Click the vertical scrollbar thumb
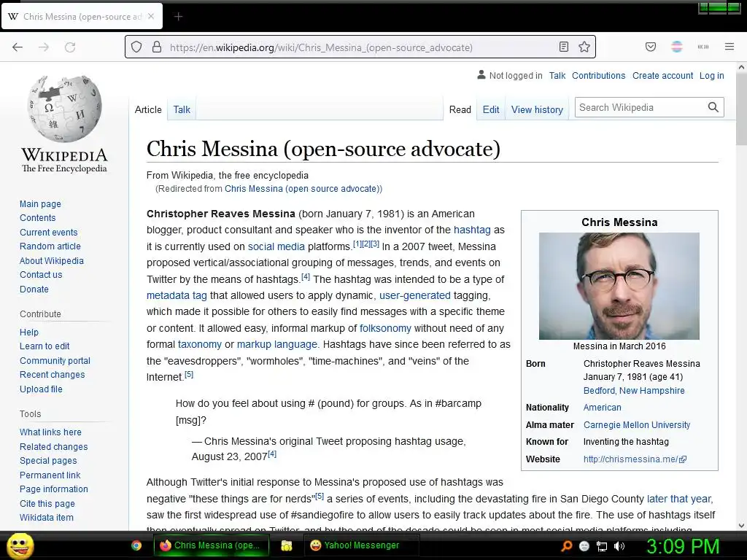The width and height of the screenshot is (747, 560). (741, 109)
